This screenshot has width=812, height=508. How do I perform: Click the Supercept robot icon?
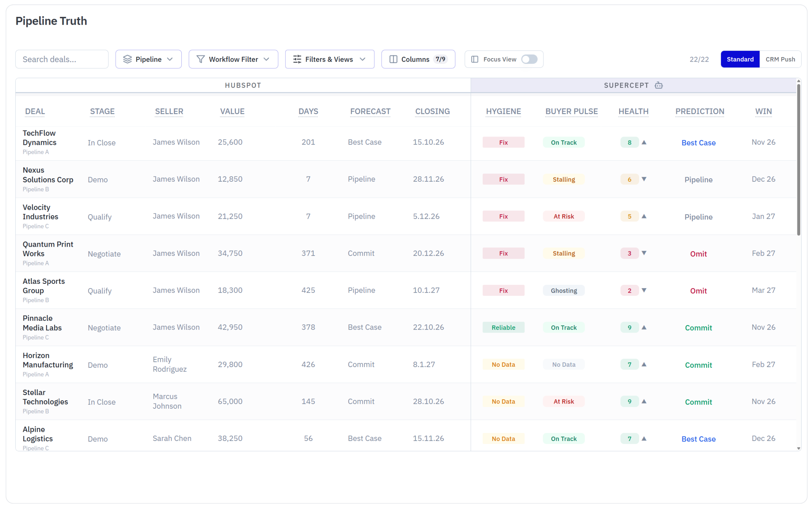[659, 85]
